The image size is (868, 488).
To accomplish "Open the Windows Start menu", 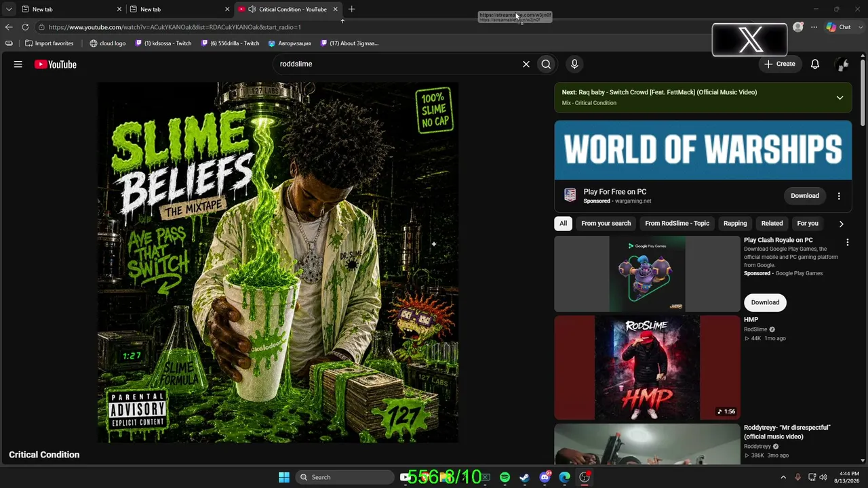I will (284, 477).
